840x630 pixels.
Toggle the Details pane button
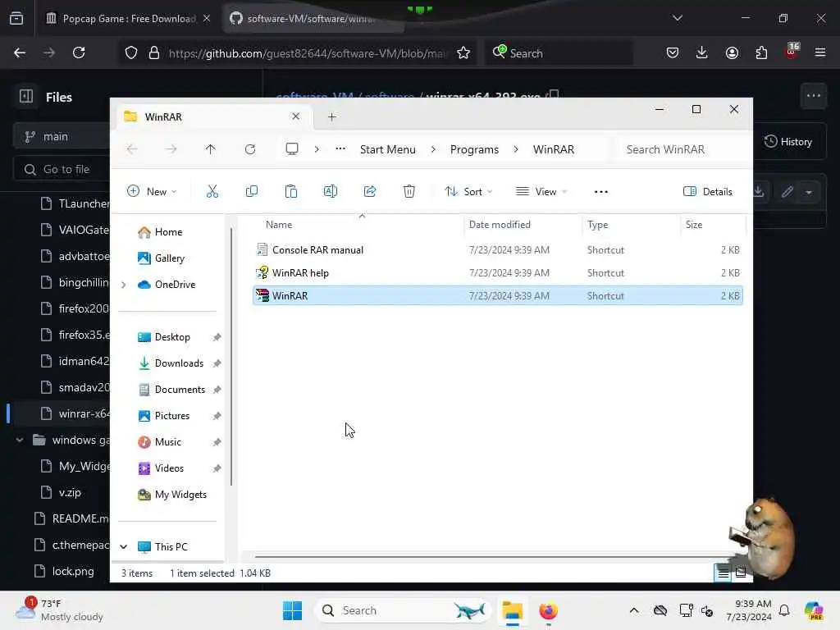708,191
